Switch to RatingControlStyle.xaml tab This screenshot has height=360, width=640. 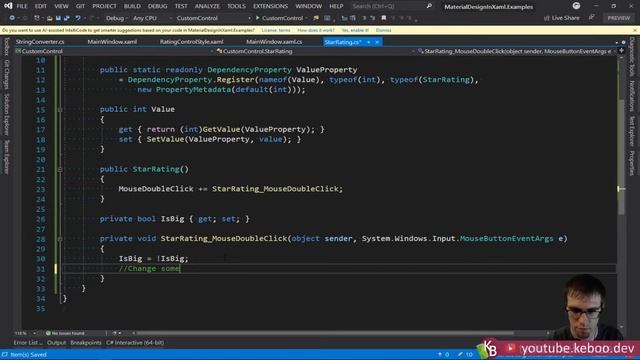click(x=191, y=42)
